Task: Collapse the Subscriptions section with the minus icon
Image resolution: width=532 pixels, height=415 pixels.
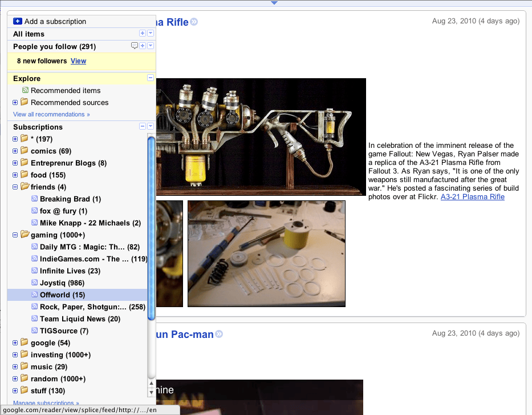Action: (x=143, y=126)
